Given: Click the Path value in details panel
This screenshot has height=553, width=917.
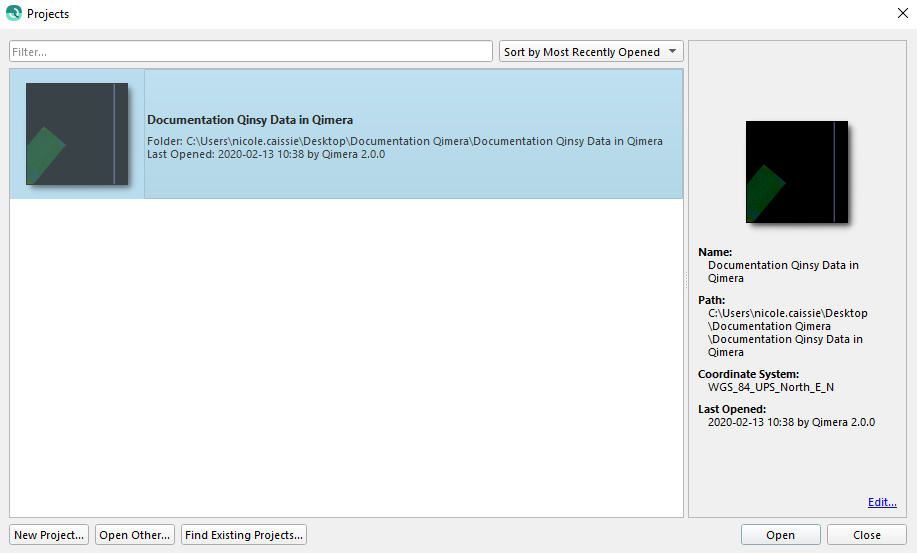Looking at the screenshot, I should [x=788, y=333].
